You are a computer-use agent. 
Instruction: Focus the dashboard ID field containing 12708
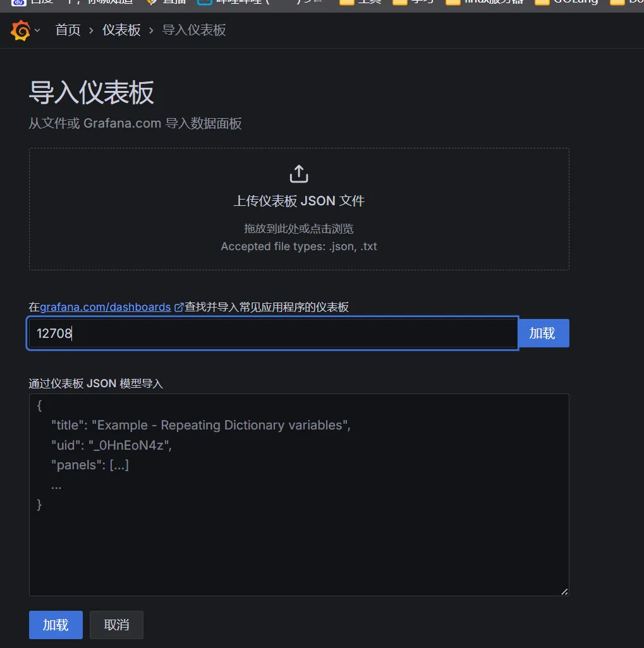(273, 333)
